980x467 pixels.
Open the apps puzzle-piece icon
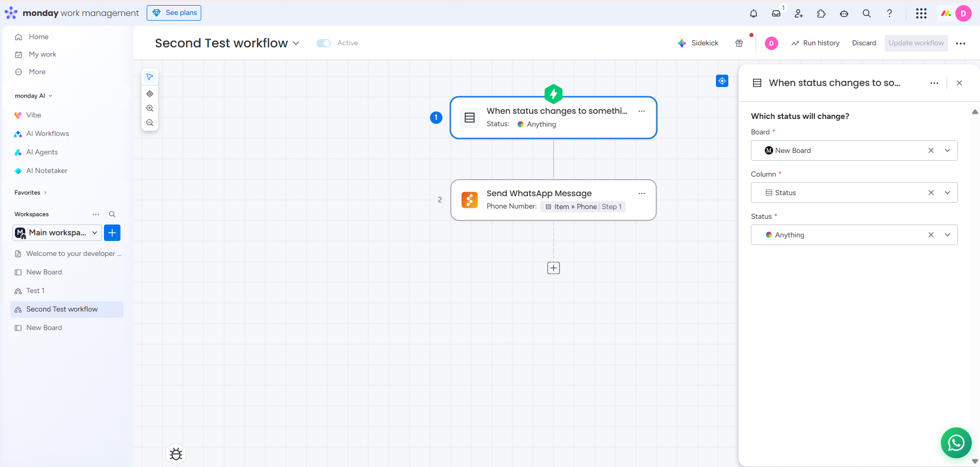click(x=821, y=13)
